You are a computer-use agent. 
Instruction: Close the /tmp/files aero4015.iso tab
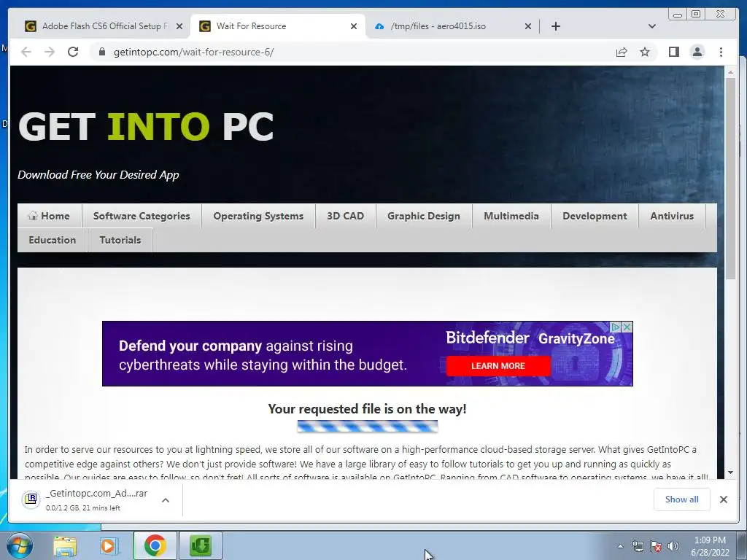point(528,26)
